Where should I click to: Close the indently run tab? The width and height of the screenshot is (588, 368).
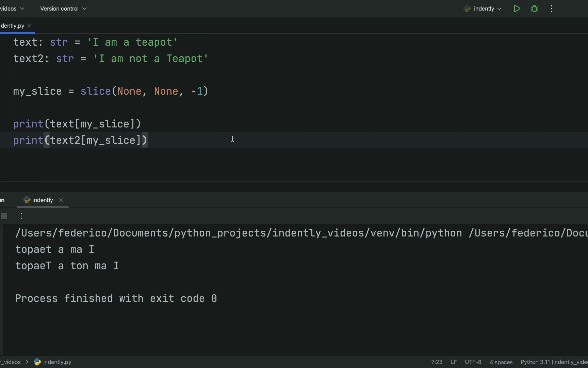click(x=61, y=200)
